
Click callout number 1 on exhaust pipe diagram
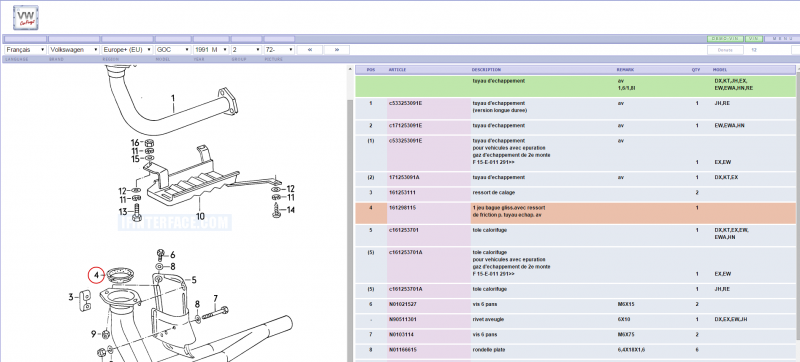point(173,98)
